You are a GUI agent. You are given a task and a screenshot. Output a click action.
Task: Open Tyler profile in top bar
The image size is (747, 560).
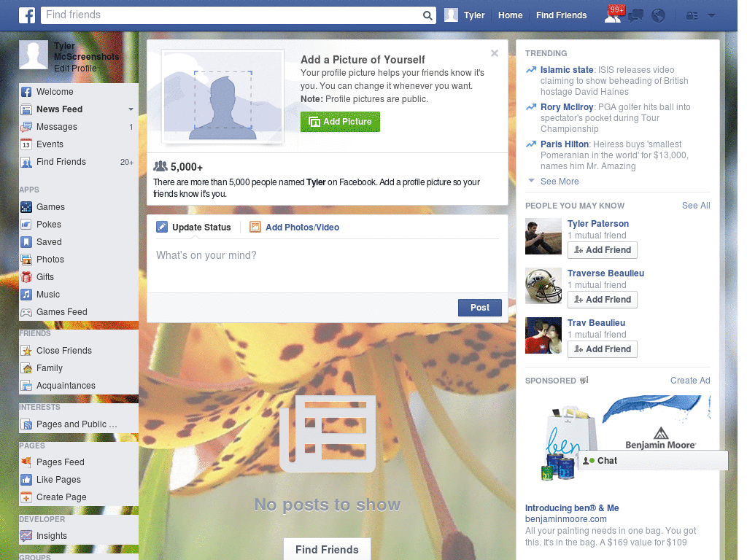click(465, 15)
